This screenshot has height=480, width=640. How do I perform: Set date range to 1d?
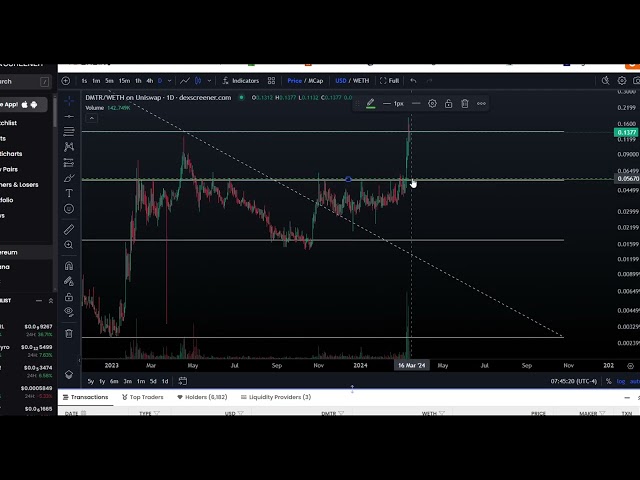[164, 381]
